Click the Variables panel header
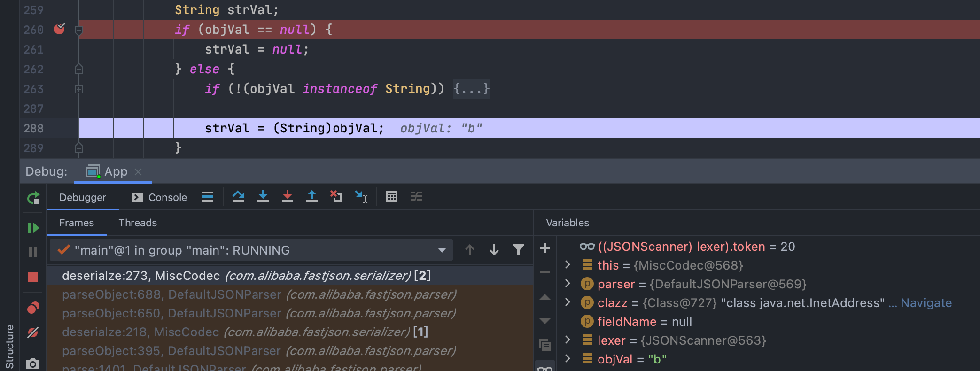 (x=567, y=223)
